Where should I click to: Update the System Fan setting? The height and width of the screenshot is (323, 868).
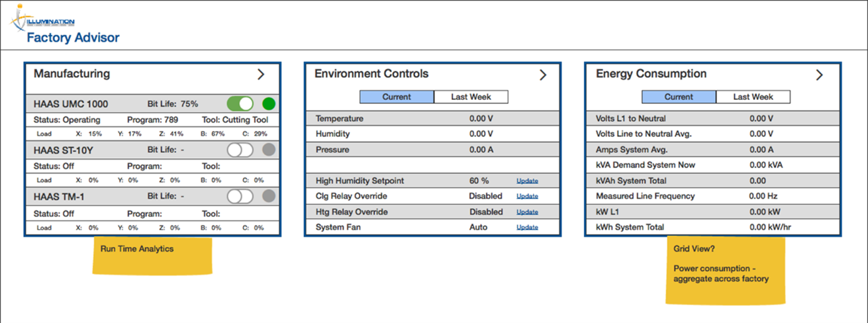pyautogui.click(x=527, y=228)
